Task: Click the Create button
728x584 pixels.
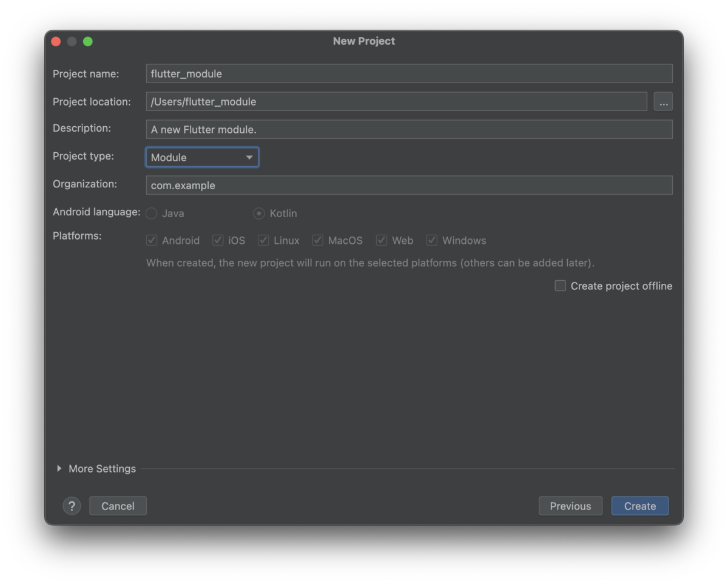Action: coord(640,506)
